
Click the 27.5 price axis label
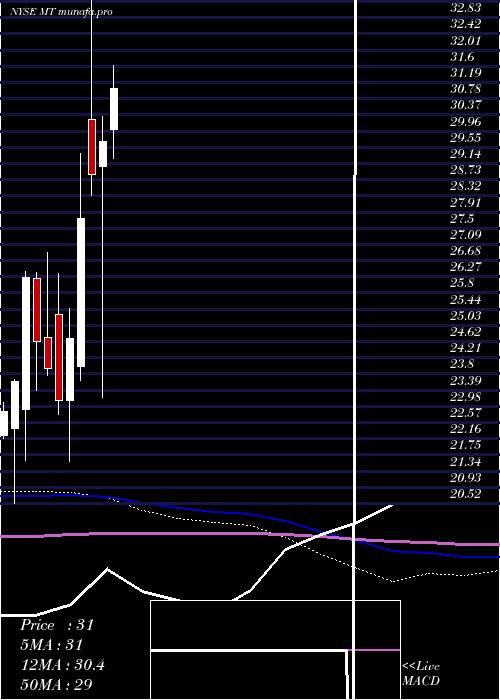pos(463,218)
